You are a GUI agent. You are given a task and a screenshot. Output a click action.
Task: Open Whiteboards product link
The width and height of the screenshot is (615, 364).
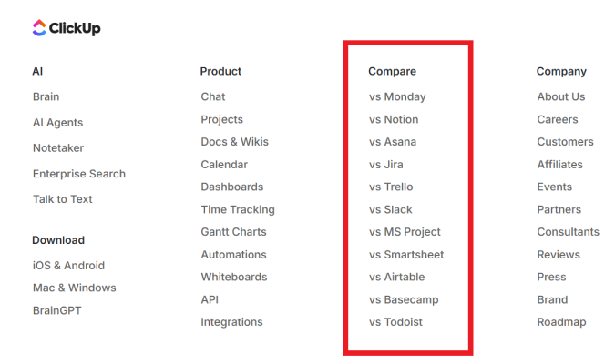(x=234, y=278)
